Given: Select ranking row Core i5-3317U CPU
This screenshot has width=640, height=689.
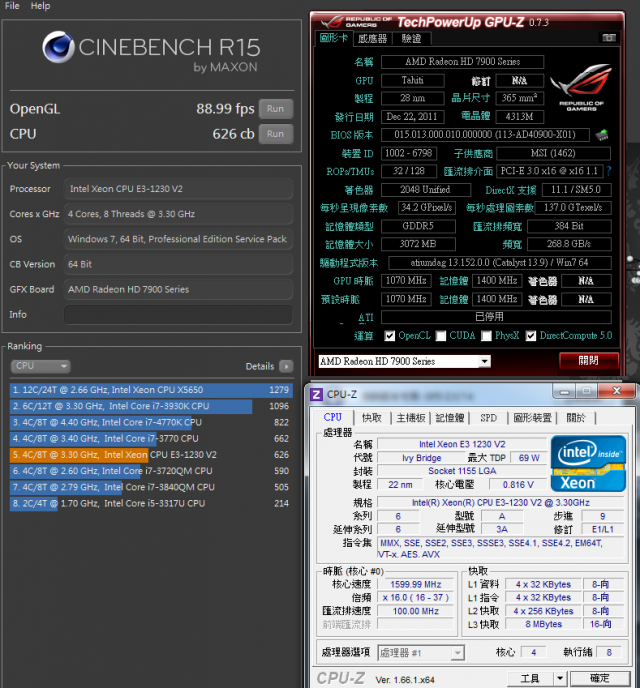Looking at the screenshot, I should click(x=151, y=504).
